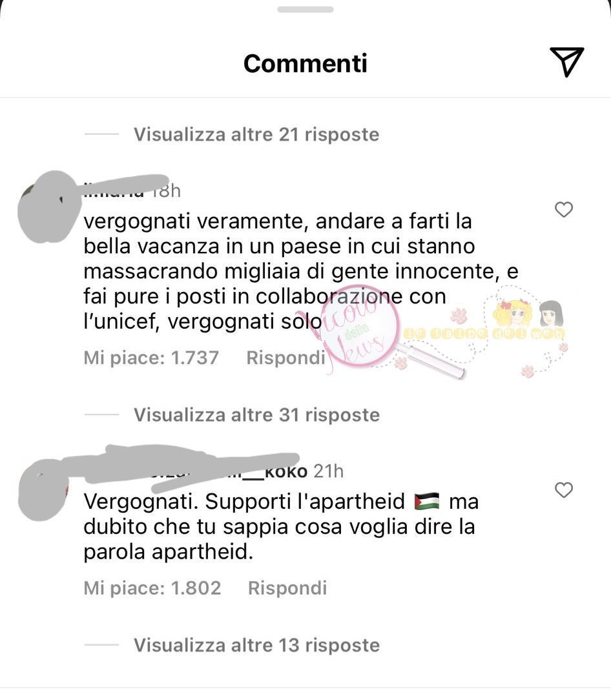Image resolution: width=611 pixels, height=700 pixels.
Task: Reply to the comment with 1.737 likes
Action: tap(286, 358)
